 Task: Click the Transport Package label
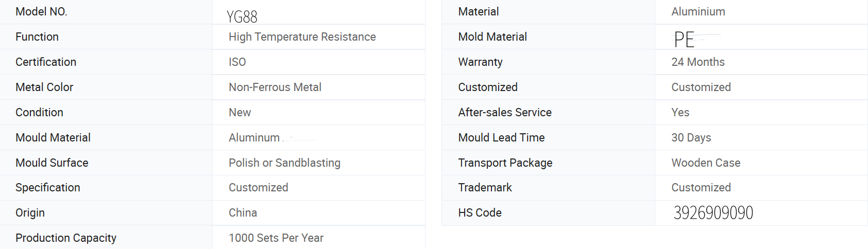pos(505,163)
